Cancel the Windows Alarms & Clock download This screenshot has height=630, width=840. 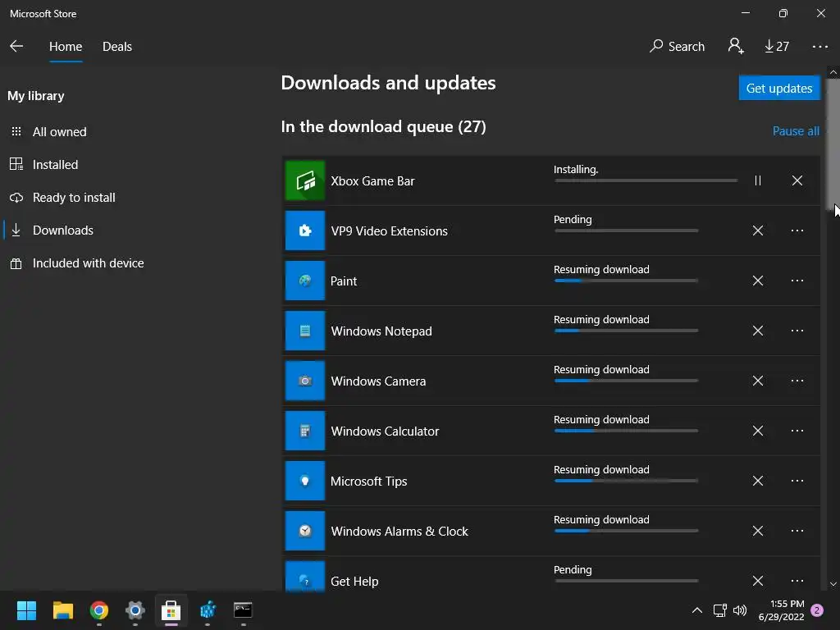click(757, 531)
